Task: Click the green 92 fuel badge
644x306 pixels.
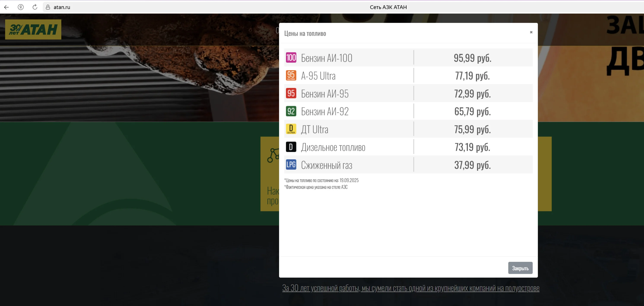Action: point(291,111)
